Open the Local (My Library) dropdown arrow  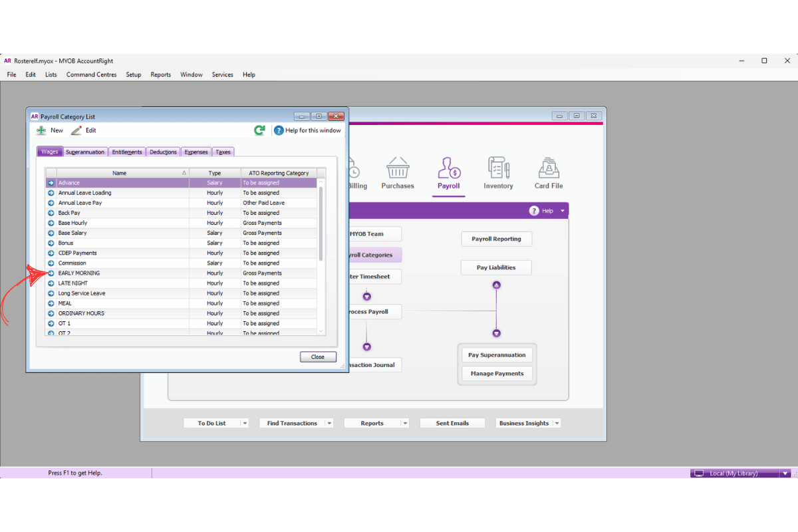pos(785,473)
